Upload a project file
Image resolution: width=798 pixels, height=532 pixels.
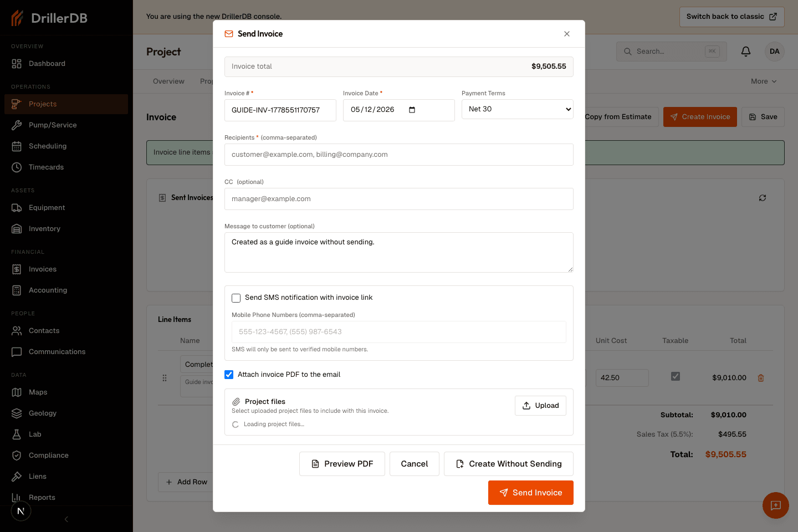pyautogui.click(x=540, y=406)
